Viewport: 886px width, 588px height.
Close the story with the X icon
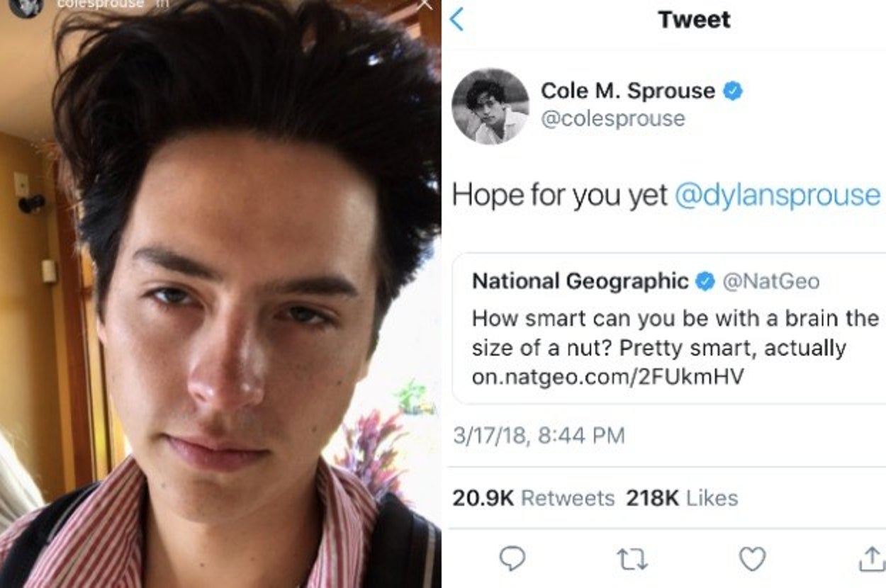pyautogui.click(x=424, y=4)
